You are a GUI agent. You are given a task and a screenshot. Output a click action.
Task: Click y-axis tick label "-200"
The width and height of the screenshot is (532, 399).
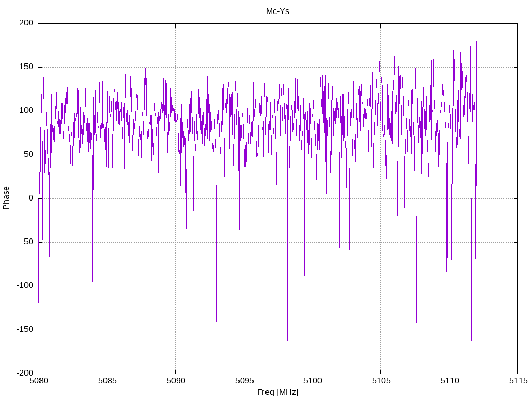click(25, 373)
